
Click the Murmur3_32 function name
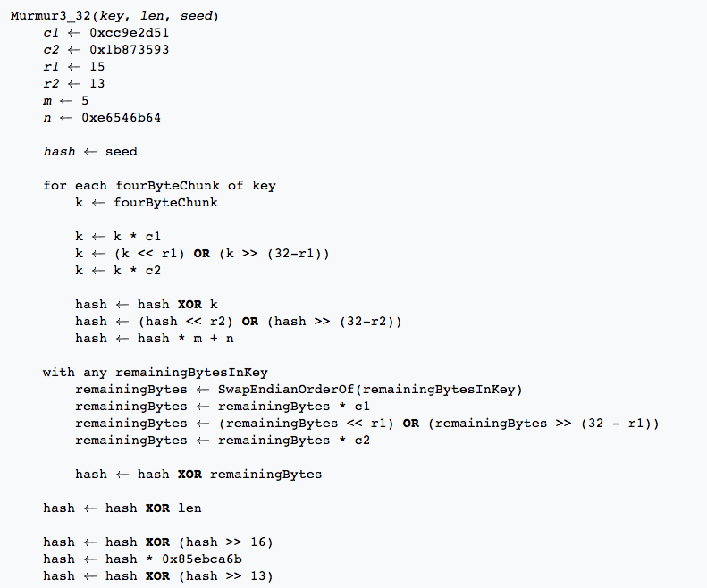pyautogui.click(x=50, y=16)
